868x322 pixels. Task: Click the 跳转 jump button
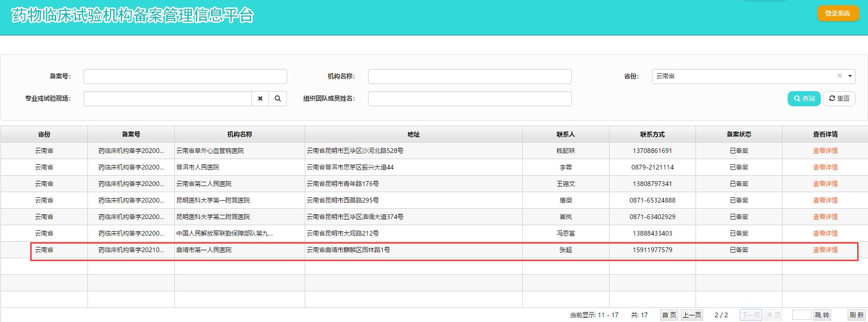(822, 315)
